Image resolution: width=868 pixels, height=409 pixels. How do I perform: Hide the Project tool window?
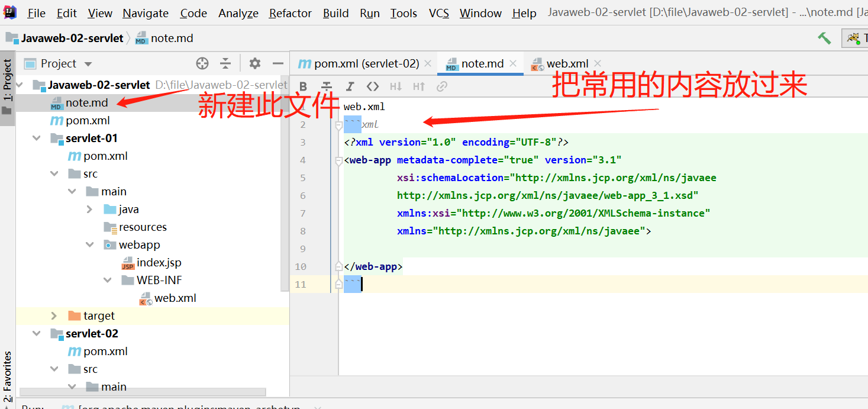click(278, 63)
